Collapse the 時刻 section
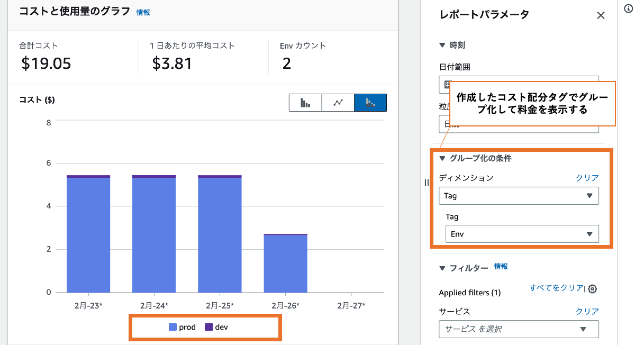 [x=443, y=46]
